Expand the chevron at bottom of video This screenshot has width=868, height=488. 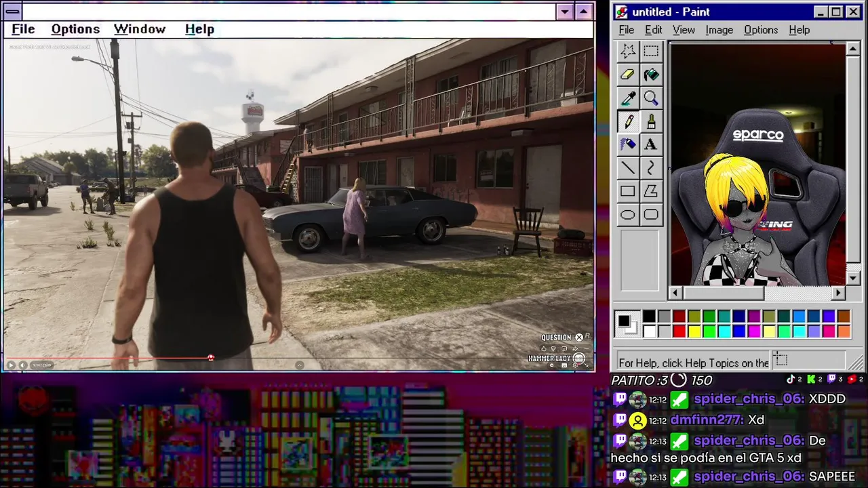300,365
